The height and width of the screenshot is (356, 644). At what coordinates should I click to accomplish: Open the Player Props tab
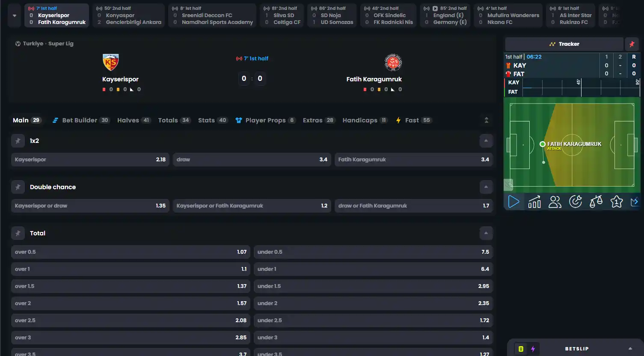(x=265, y=120)
